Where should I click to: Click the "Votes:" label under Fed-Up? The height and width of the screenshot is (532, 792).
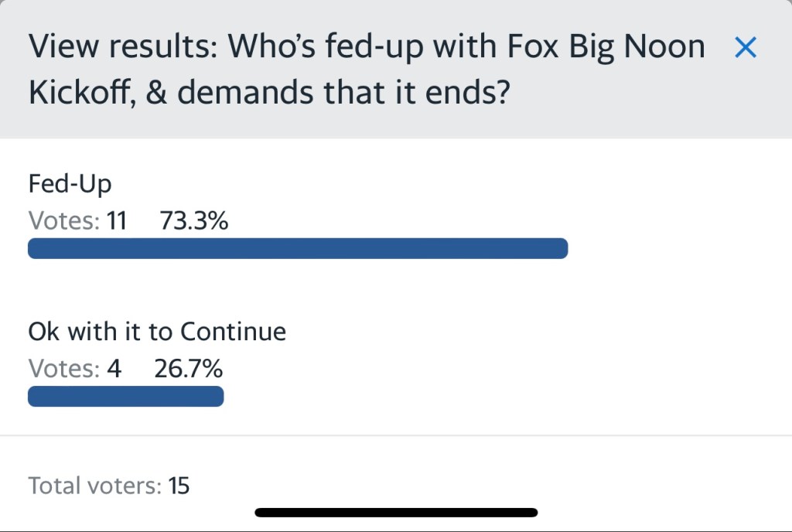tap(64, 222)
